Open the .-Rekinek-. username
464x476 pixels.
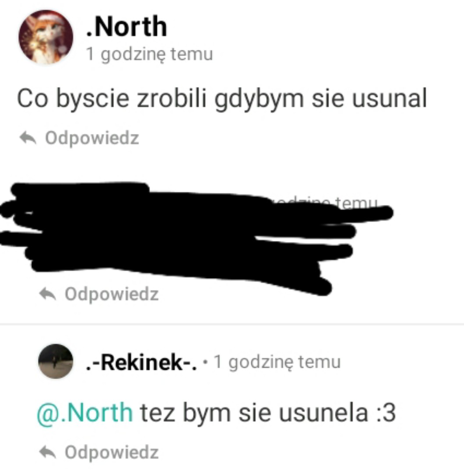coord(141,363)
